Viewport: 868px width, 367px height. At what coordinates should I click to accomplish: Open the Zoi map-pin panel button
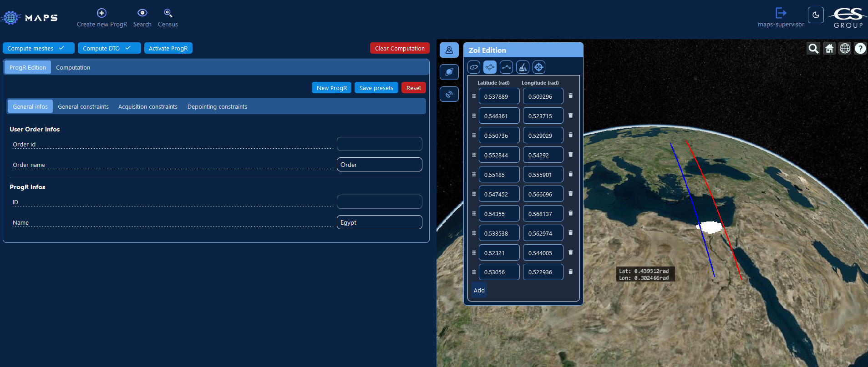[449, 50]
